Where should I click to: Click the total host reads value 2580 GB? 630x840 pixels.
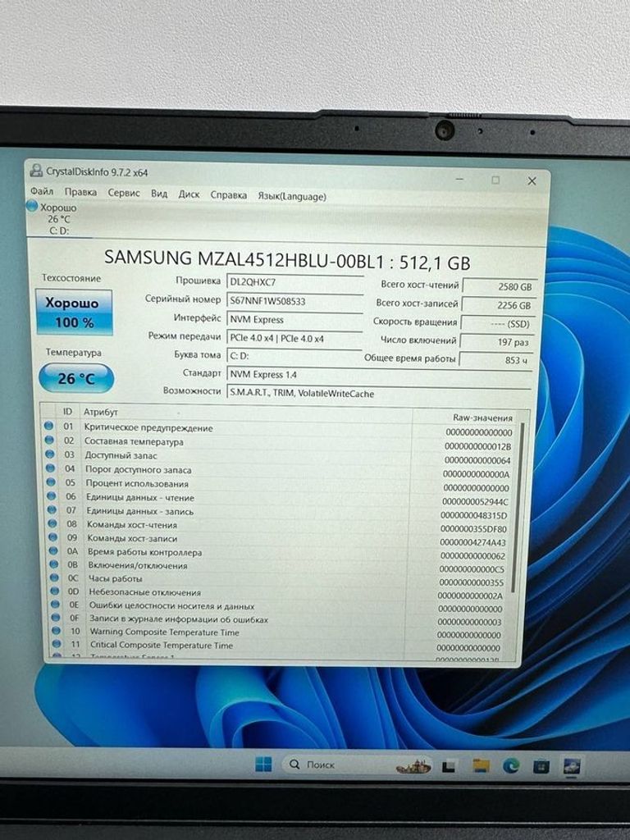498,286
